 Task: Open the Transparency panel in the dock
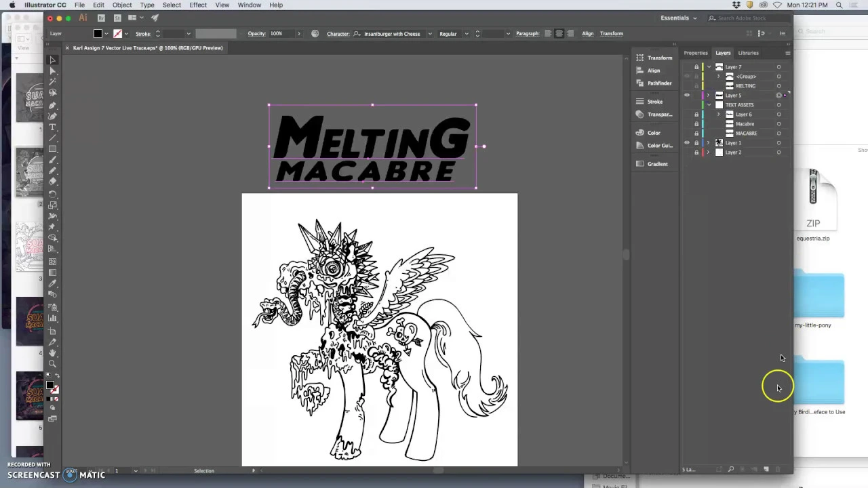[653, 115]
